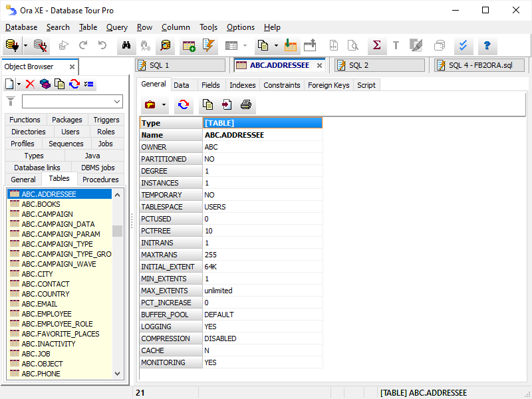Click the red X delete icon in Object Browser
Screen dimensions: 532x399
30,84
